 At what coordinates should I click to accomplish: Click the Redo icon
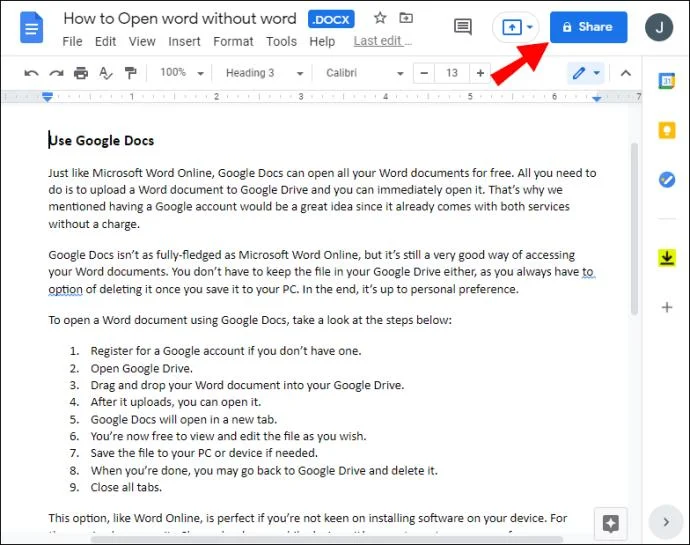click(56, 73)
